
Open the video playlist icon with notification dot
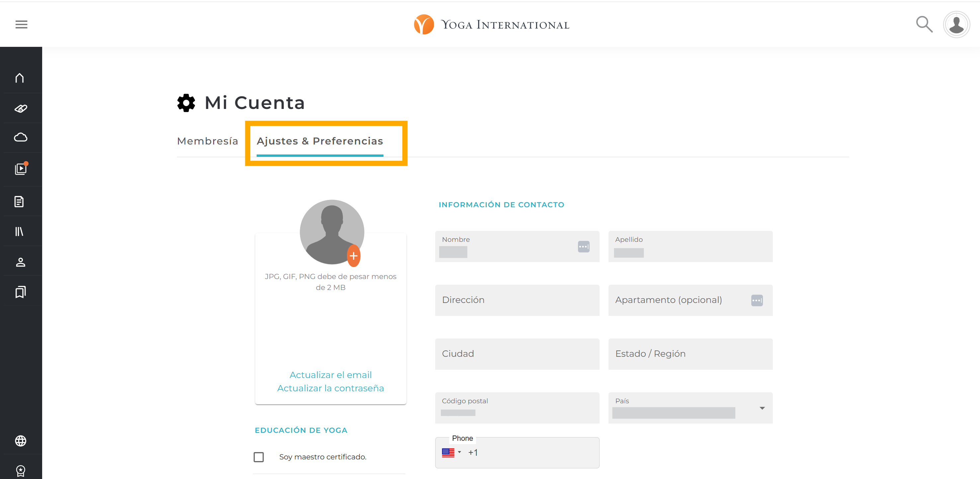tap(21, 169)
